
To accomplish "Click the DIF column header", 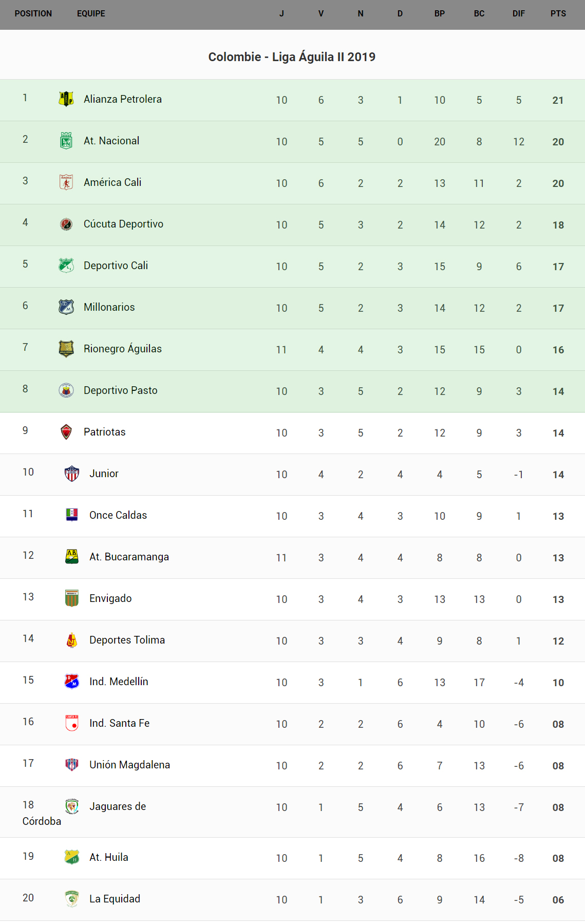I will [518, 14].
